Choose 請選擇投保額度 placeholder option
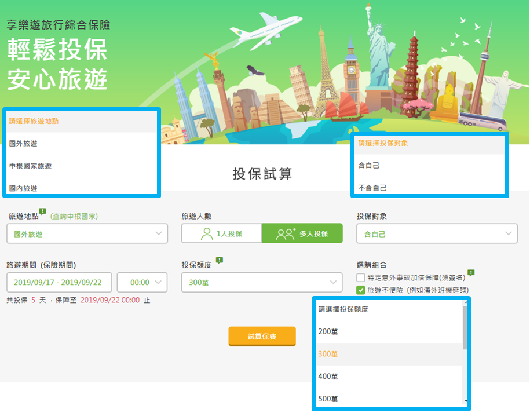 (x=389, y=309)
